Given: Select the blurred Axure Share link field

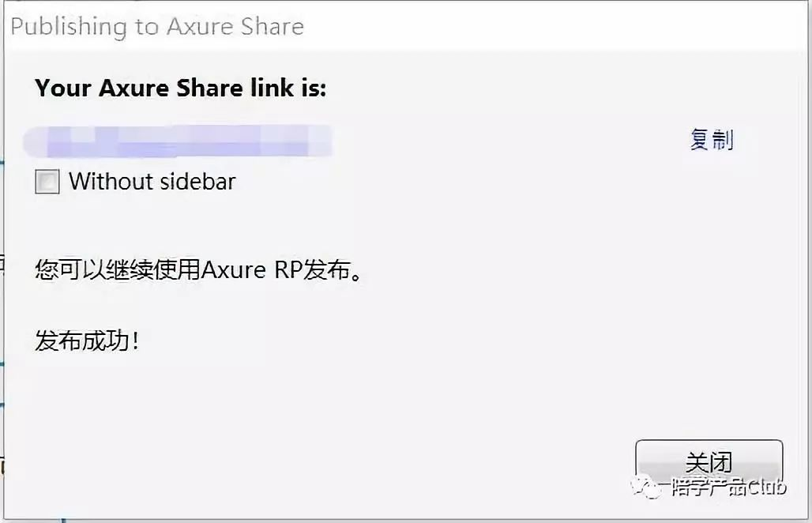Looking at the screenshot, I should [x=178, y=142].
